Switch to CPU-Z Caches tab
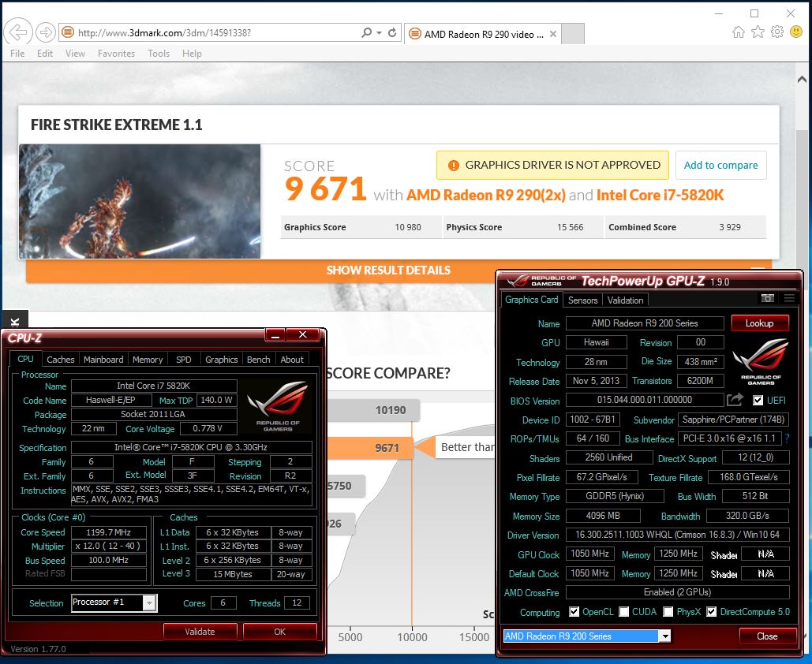The width and height of the screenshot is (812, 664). 61,359
